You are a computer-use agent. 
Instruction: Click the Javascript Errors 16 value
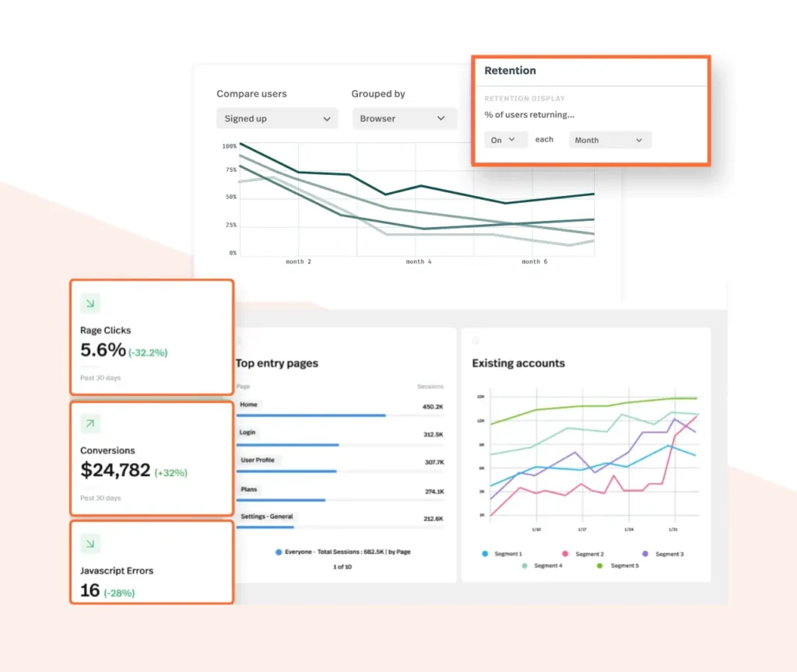[90, 590]
